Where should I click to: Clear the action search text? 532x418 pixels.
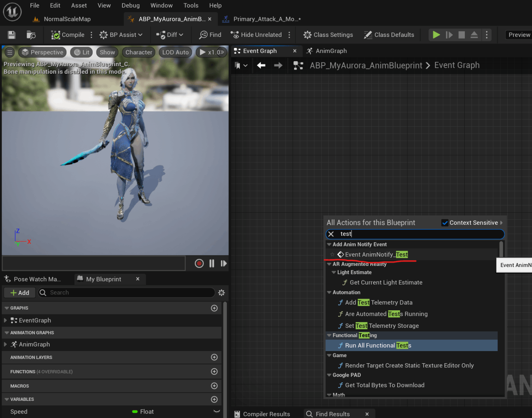click(331, 234)
